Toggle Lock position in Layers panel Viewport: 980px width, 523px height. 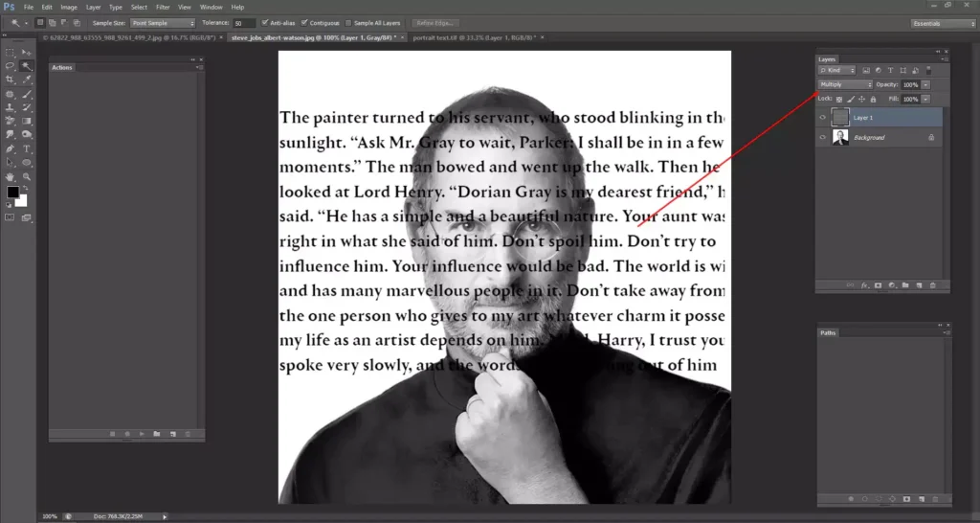click(862, 100)
